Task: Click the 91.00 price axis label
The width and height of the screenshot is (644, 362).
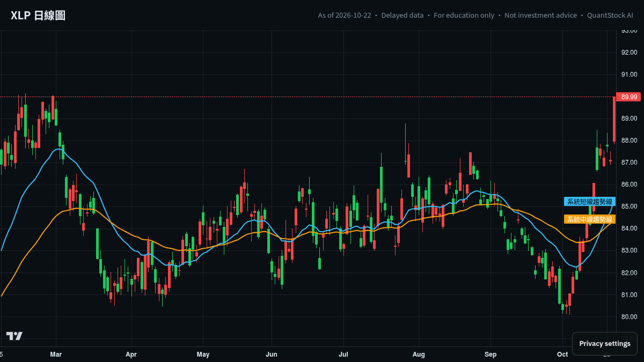Action: point(629,75)
